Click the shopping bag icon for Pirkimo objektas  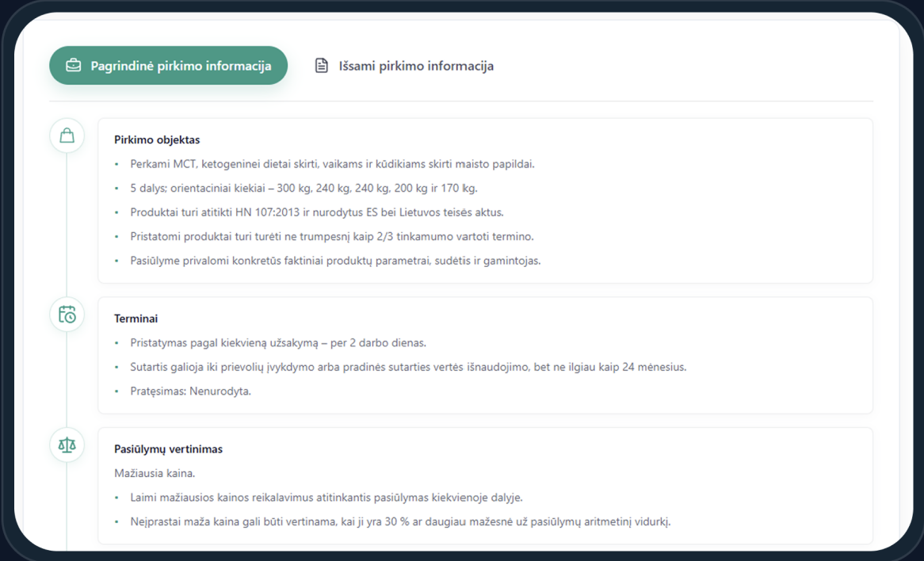click(x=67, y=135)
